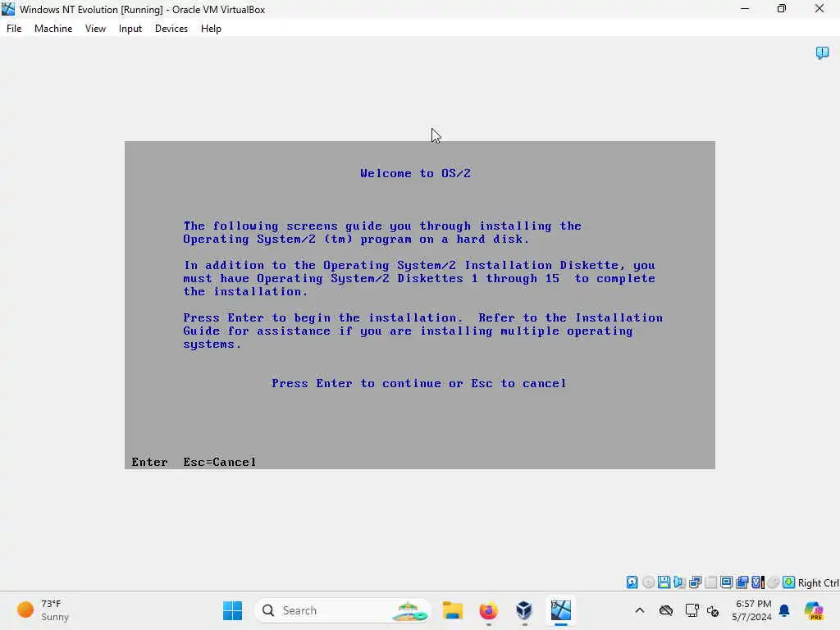Click the muted volume tray icon
This screenshot has width=840, height=630.
pyautogui.click(x=713, y=610)
